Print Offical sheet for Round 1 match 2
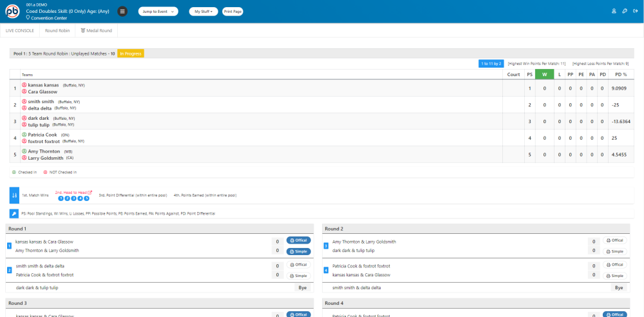The height and width of the screenshot is (317, 644). [x=299, y=265]
